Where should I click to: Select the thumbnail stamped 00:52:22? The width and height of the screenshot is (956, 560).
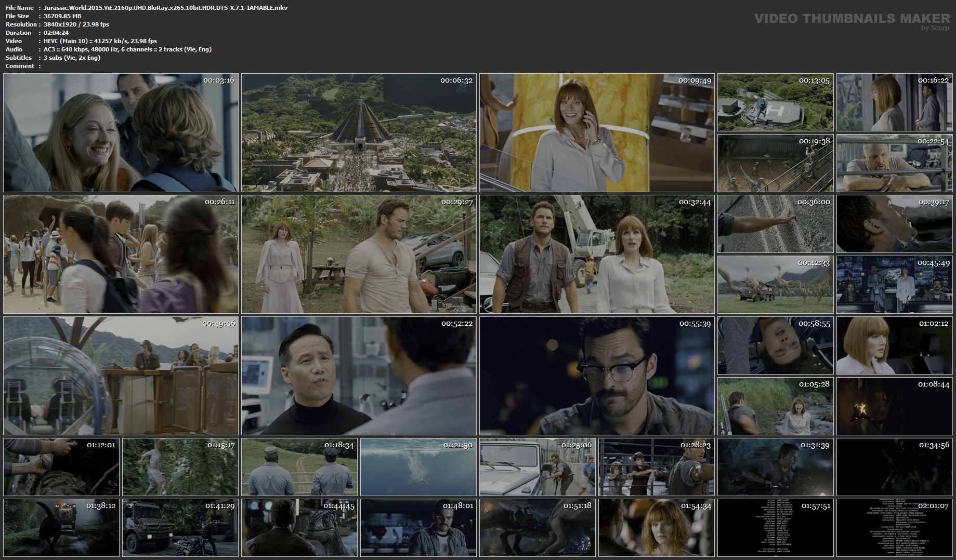tap(359, 376)
